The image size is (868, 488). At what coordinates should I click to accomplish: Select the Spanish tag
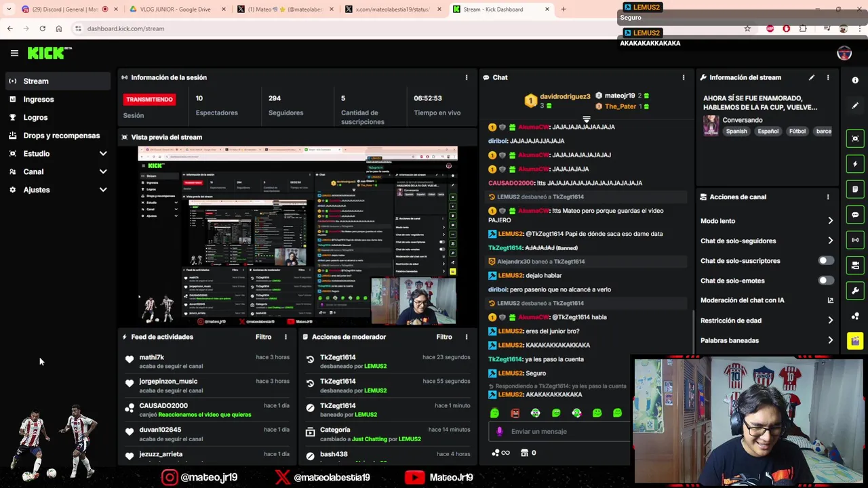point(736,131)
